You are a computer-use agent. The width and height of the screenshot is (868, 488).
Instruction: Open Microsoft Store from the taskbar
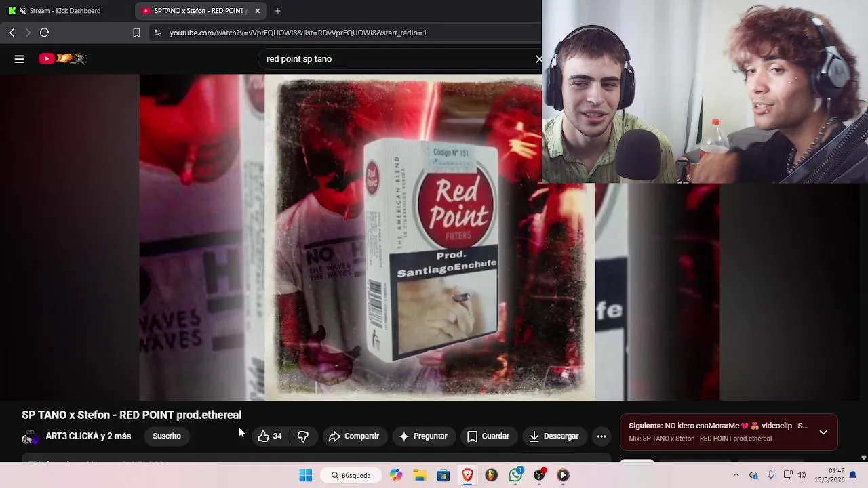[x=443, y=475]
